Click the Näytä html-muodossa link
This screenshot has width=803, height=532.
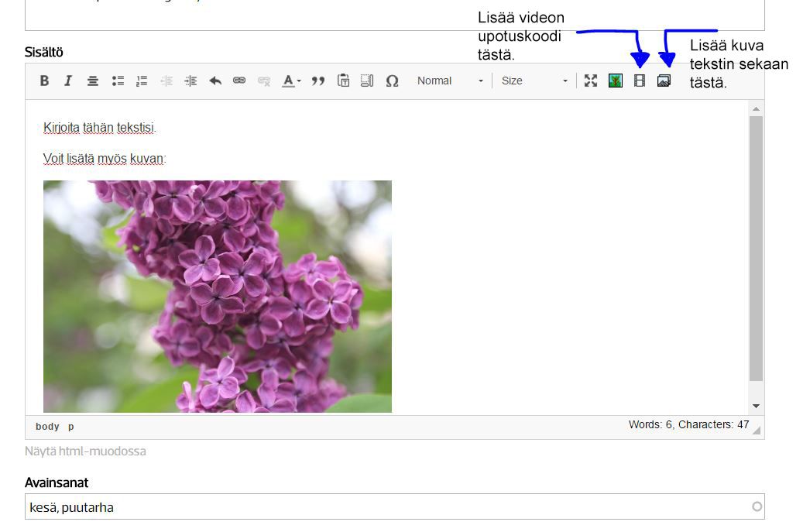[85, 451]
